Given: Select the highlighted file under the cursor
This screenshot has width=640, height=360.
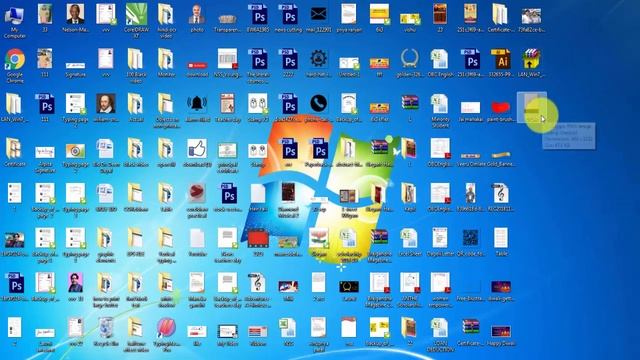Looking at the screenshot, I should point(531,107).
